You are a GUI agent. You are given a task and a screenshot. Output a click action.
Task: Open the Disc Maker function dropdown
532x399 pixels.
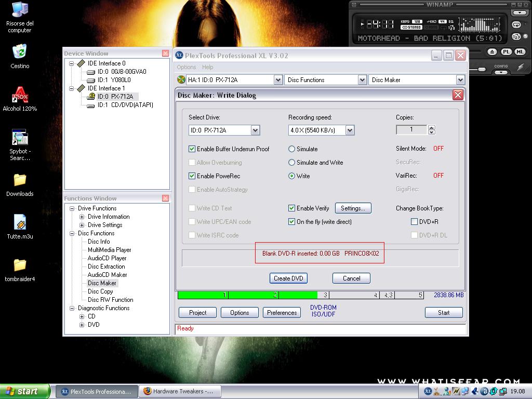(460, 79)
